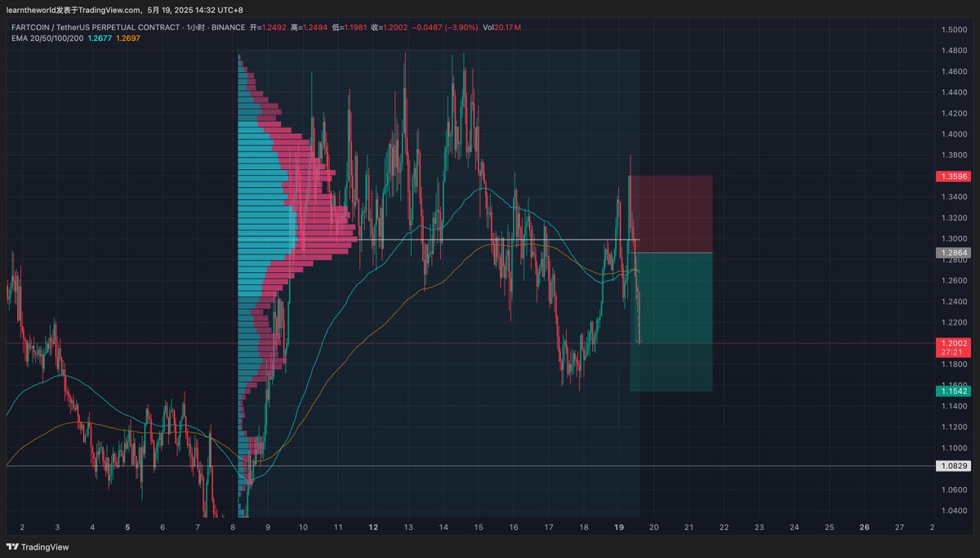Select the green profit zone of short position
Screen dimensions: 980x558
tap(671, 322)
